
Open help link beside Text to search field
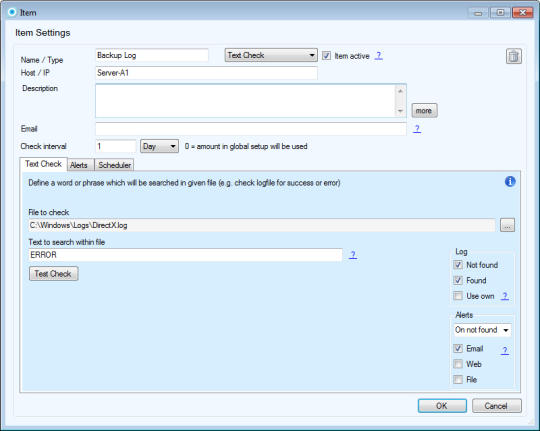click(x=353, y=255)
